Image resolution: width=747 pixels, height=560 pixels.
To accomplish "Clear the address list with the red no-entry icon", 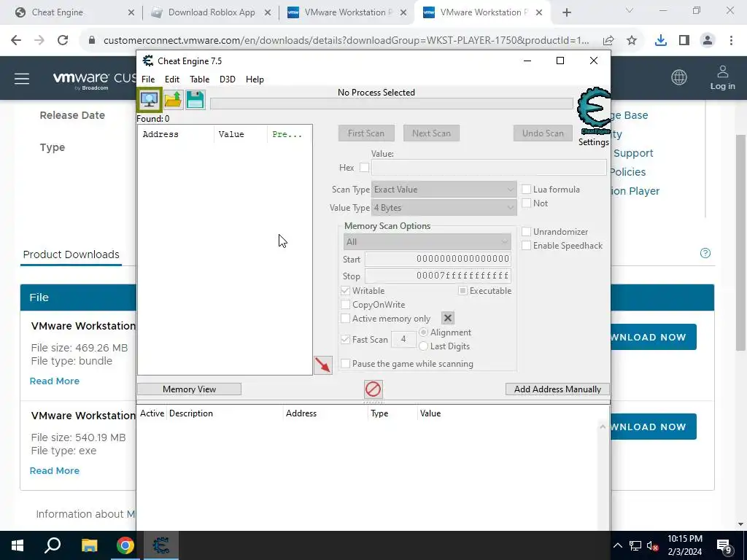I will click(373, 389).
